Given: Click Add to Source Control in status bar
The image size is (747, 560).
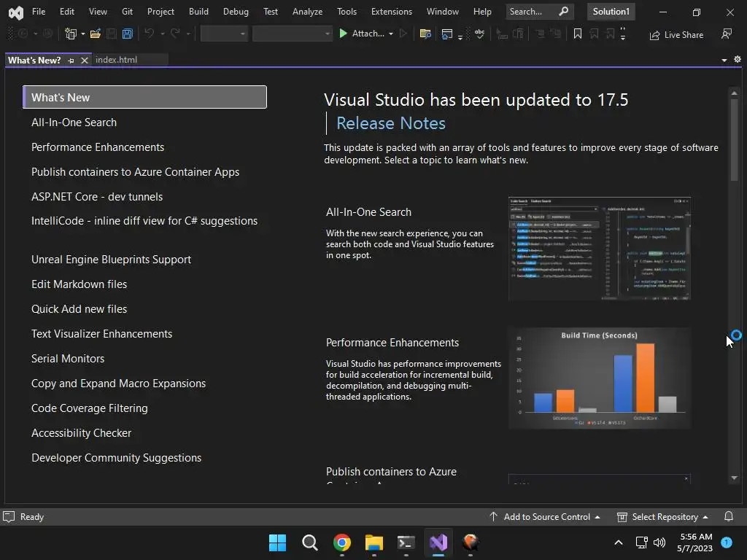Looking at the screenshot, I should [544, 517].
